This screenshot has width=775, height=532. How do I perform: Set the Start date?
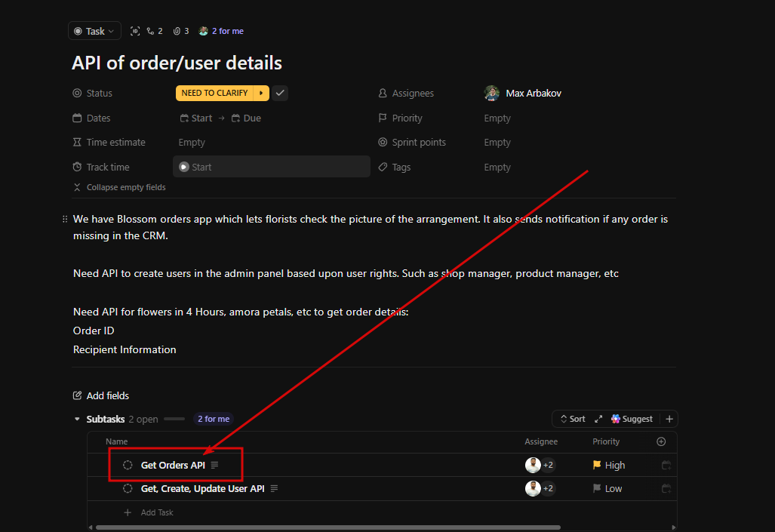click(196, 118)
